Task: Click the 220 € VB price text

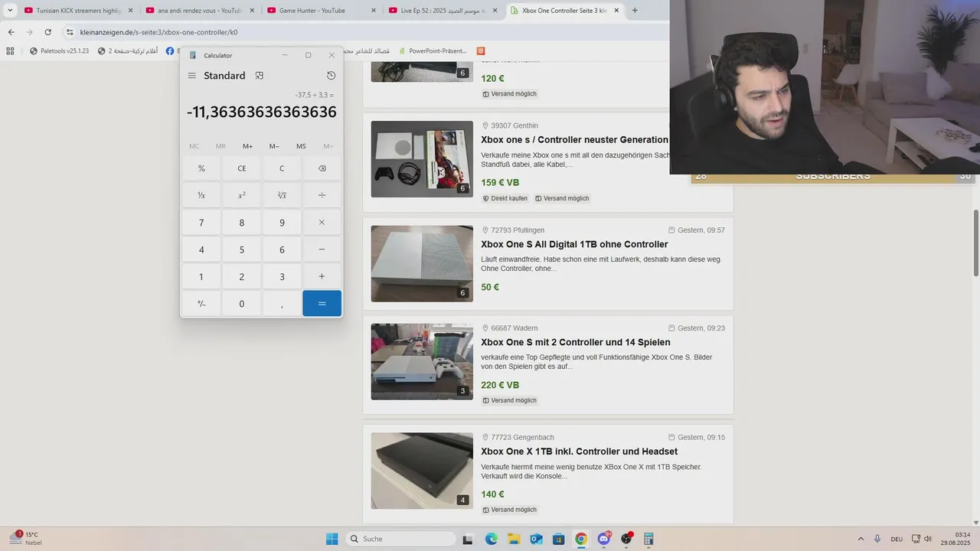Action: pyautogui.click(x=500, y=385)
